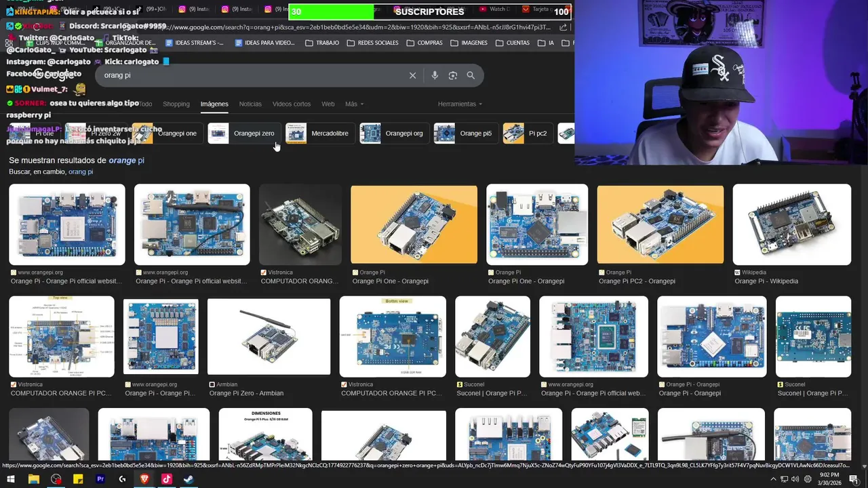Open TikTok app from the taskbar

pos(166,479)
